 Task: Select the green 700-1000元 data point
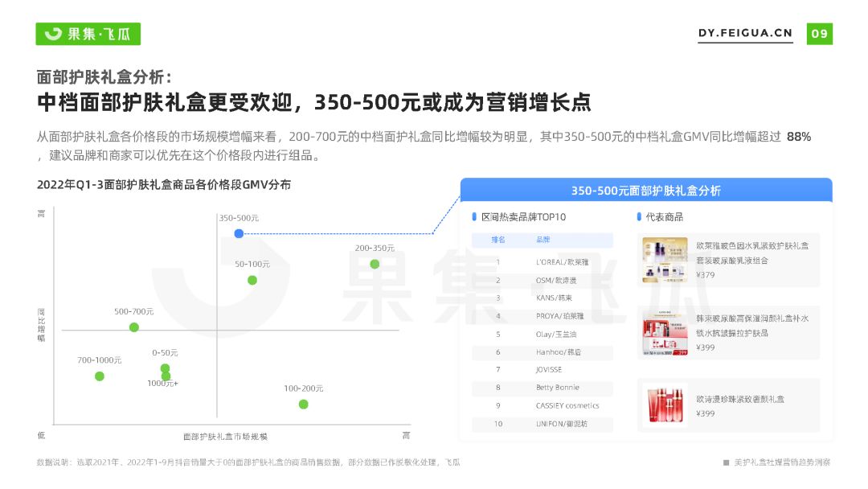pos(100,376)
